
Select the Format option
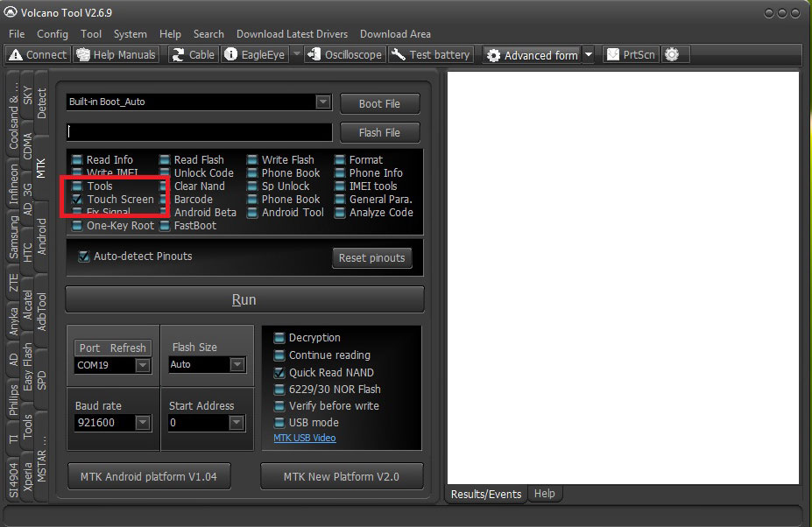pyautogui.click(x=359, y=160)
